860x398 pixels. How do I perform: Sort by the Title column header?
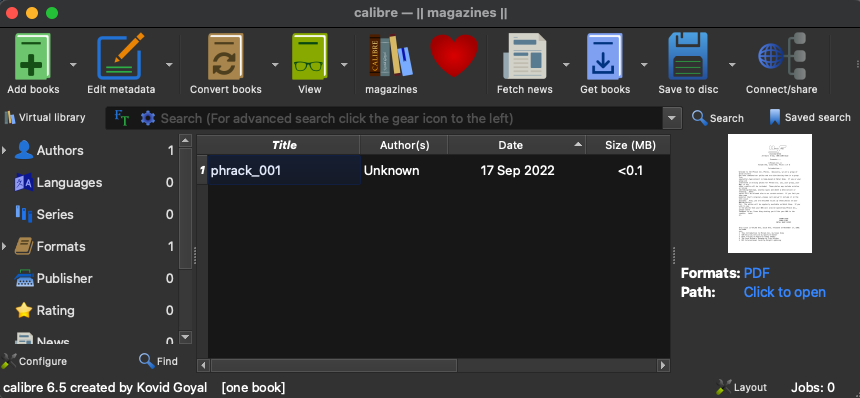point(284,145)
